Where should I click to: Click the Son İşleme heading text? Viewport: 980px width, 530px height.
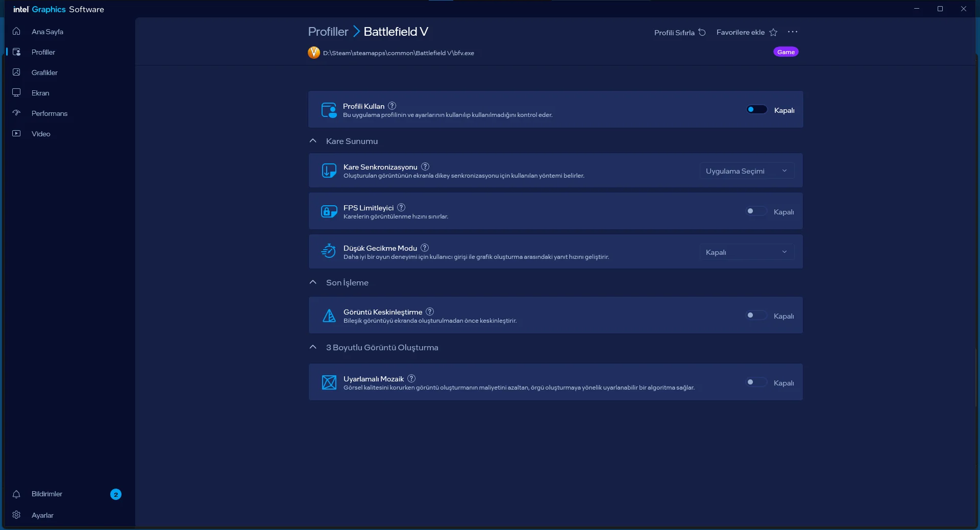coord(347,282)
